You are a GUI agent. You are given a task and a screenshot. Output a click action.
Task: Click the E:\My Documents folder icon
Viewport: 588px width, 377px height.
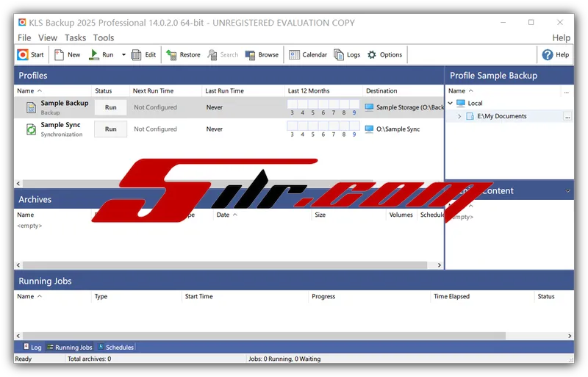click(x=470, y=116)
